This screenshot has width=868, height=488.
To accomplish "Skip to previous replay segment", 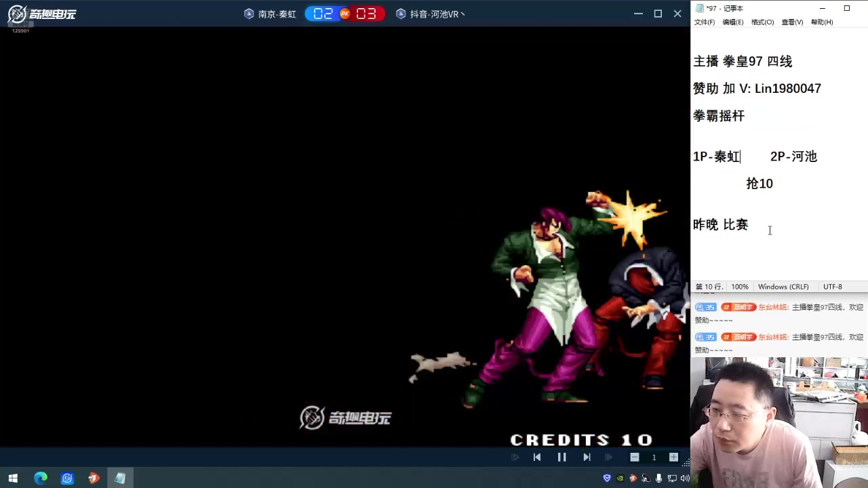I will (x=537, y=457).
